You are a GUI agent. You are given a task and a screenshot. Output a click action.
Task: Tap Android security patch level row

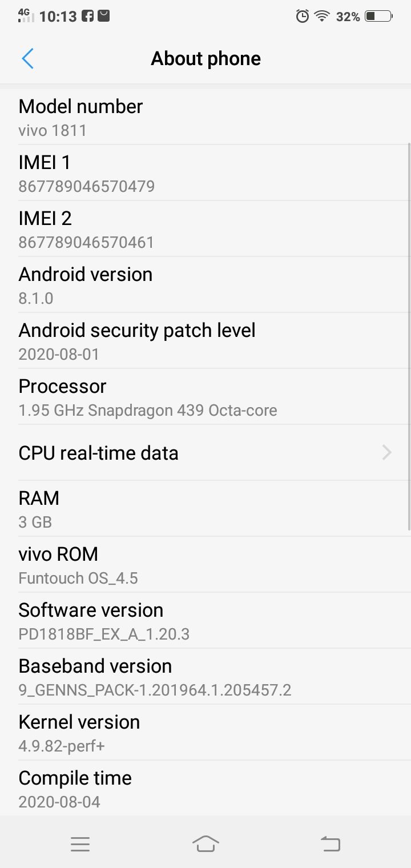[205, 341]
